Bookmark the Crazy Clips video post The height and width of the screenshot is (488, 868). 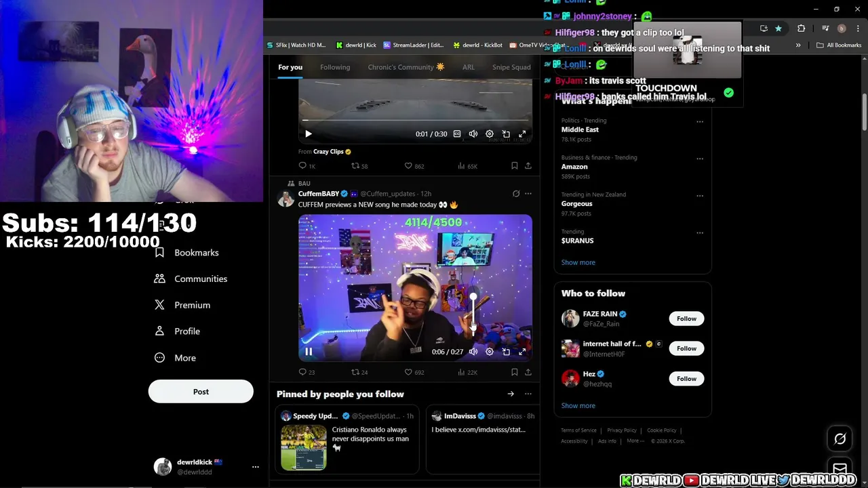(x=514, y=165)
